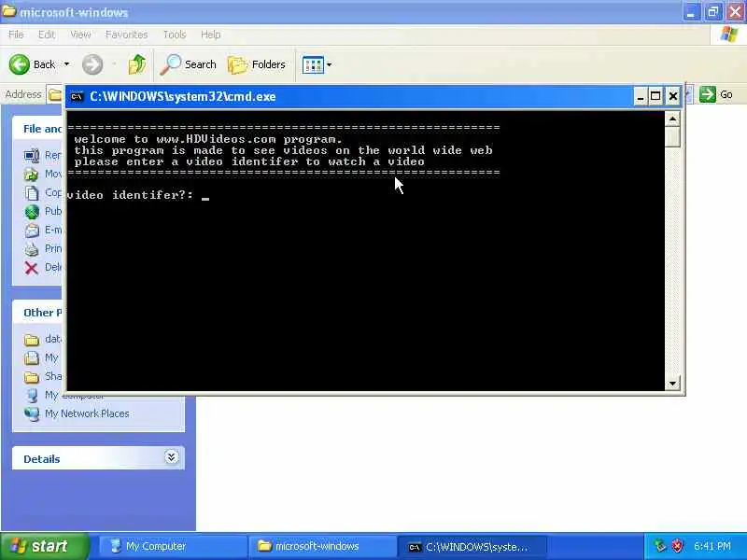747x560 pixels.
Task: Click the Start button
Action: (x=44, y=546)
